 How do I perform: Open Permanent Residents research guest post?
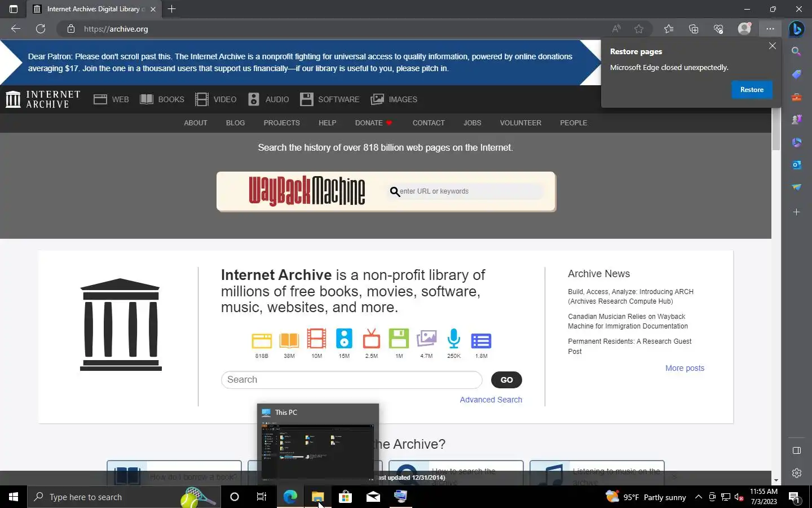tap(629, 346)
